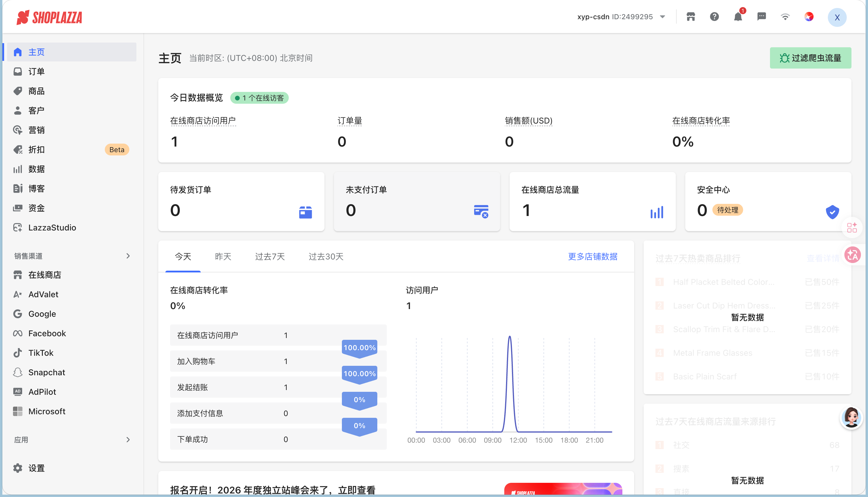Image resolution: width=868 pixels, height=497 pixels.
Task: Click the inbox icon beside 订单
Action: [x=18, y=71]
